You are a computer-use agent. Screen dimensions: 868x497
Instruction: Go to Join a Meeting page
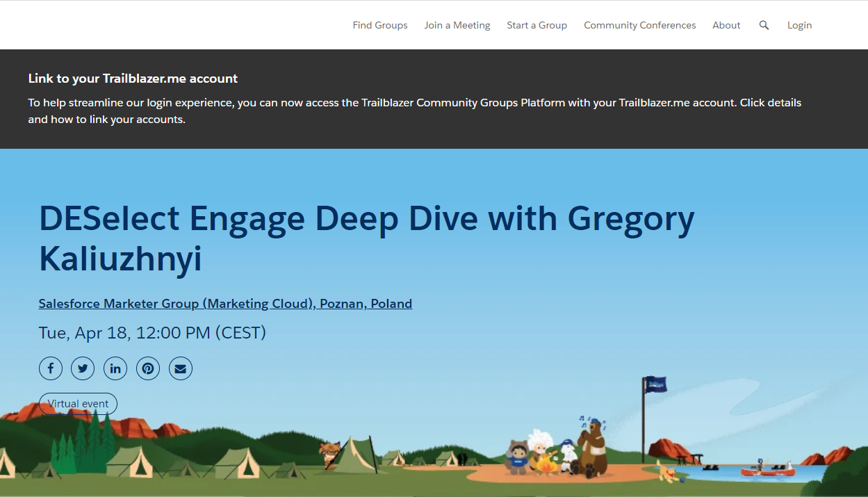click(x=457, y=25)
